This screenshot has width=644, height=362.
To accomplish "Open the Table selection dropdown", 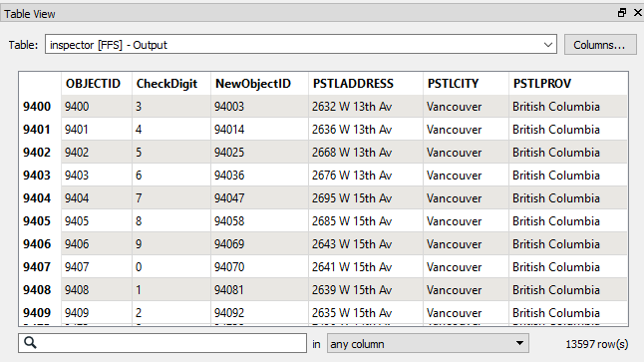I will (x=301, y=44).
